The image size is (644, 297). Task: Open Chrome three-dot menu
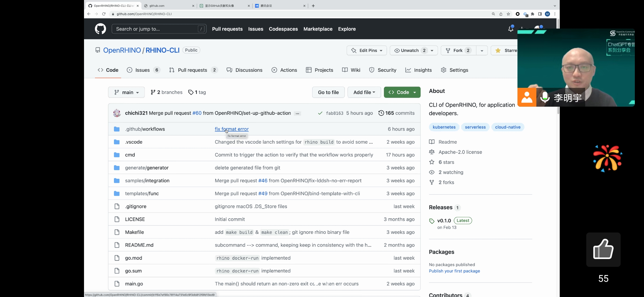[555, 14]
